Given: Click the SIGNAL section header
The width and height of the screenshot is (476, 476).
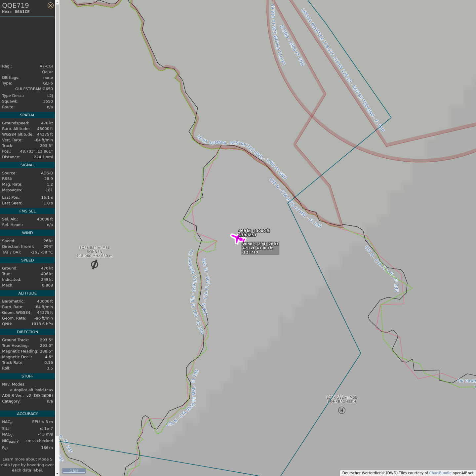Looking at the screenshot, I should coord(27,165).
